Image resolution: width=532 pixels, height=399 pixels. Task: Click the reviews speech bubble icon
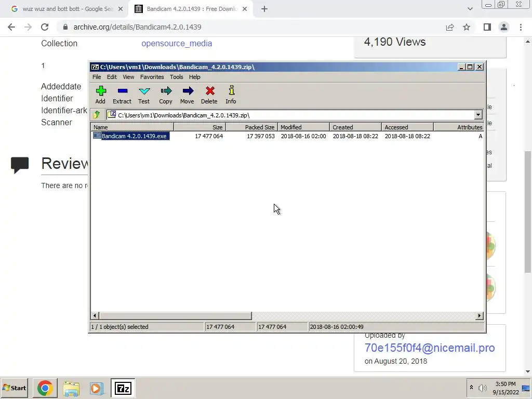pos(20,165)
